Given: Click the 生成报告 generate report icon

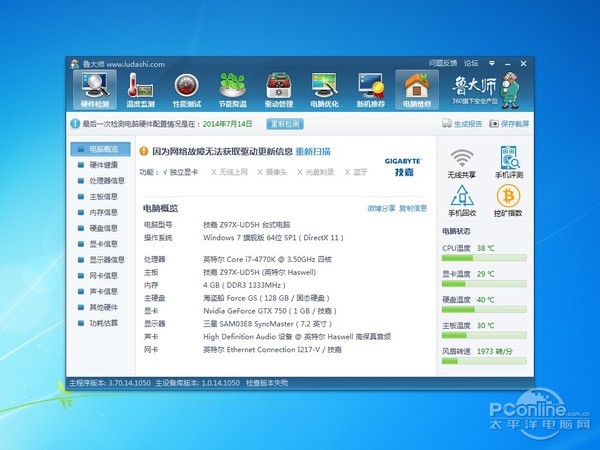Looking at the screenshot, I should 462,124.
